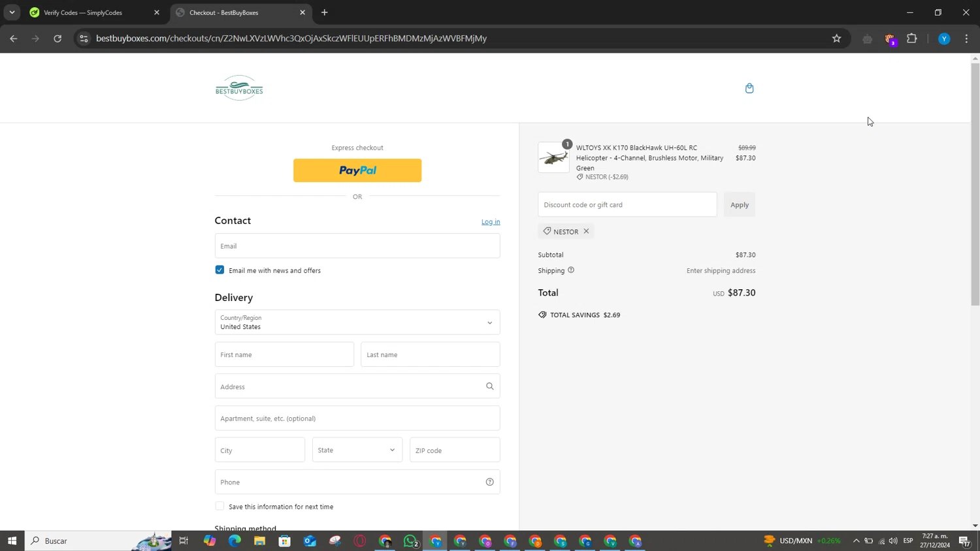This screenshot has height=551, width=980.
Task: Open Task View from the taskbar
Action: (184, 541)
